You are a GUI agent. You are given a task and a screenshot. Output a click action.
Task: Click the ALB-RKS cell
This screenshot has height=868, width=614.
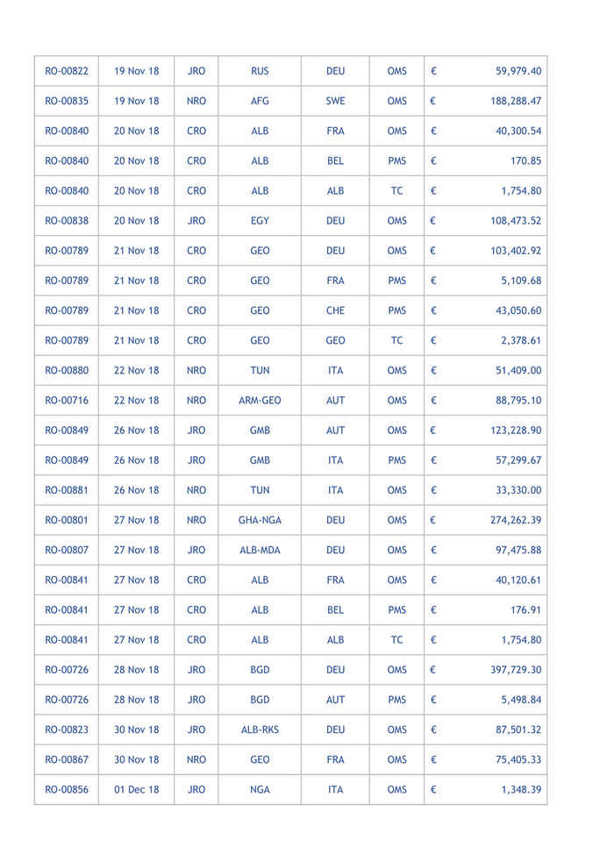[260, 729]
